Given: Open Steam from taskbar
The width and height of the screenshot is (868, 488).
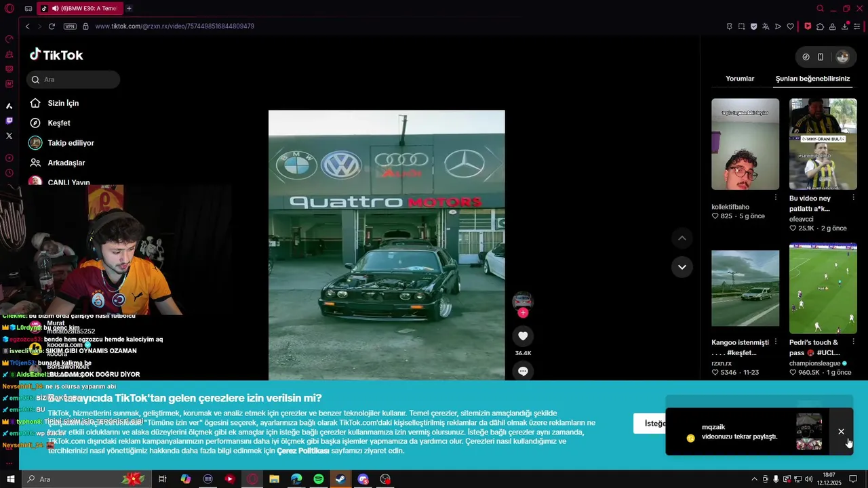Looking at the screenshot, I should point(341,479).
